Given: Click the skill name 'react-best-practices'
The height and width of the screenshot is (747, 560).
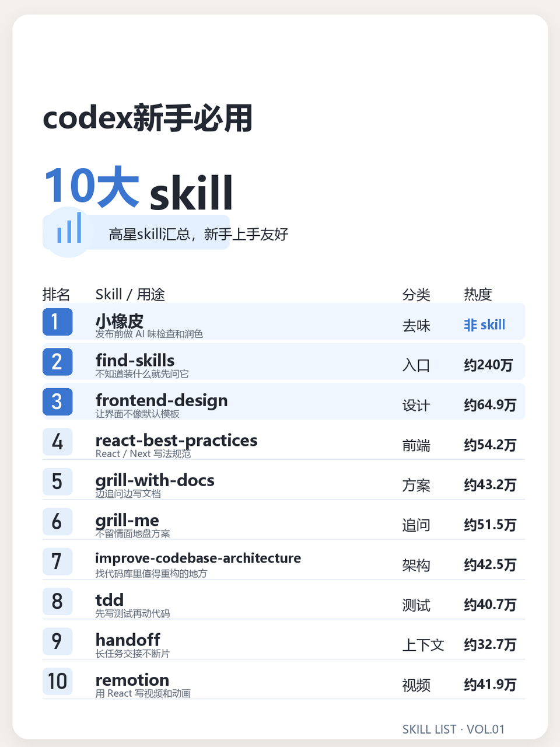Looking at the screenshot, I should [176, 441].
